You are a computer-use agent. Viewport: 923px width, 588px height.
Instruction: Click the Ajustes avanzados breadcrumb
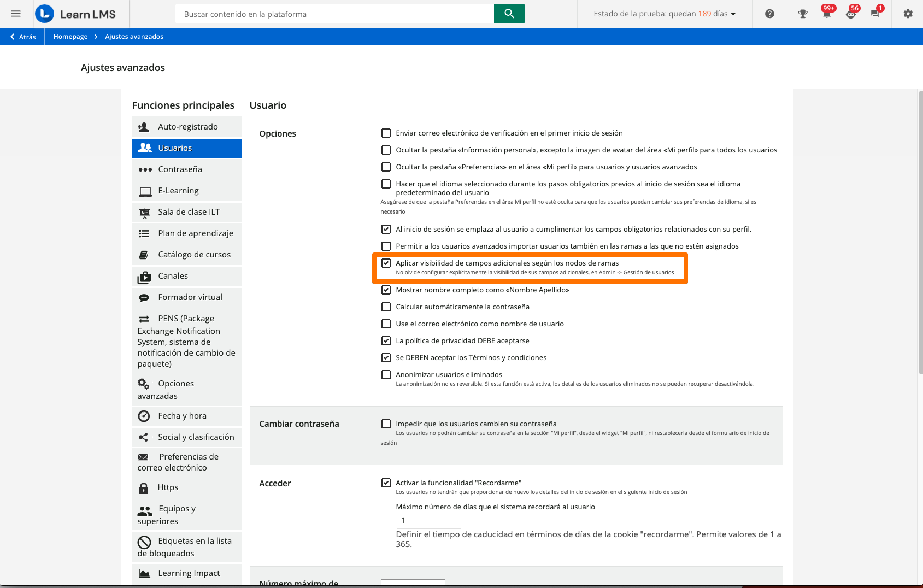[x=134, y=37]
